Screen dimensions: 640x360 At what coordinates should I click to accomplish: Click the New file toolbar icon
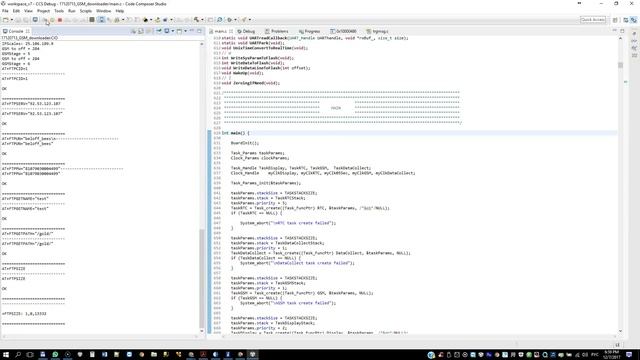tap(6, 20)
